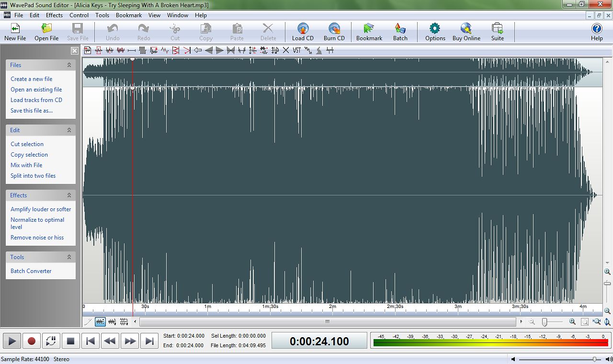This screenshot has height=364, width=613.
Task: Open the Batch processing tool
Action: (x=400, y=31)
